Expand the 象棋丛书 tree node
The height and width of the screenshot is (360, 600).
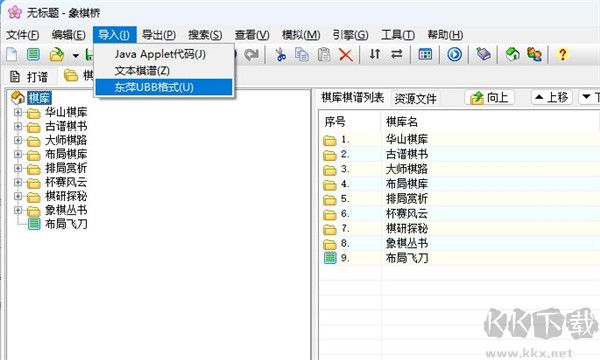tap(18, 210)
